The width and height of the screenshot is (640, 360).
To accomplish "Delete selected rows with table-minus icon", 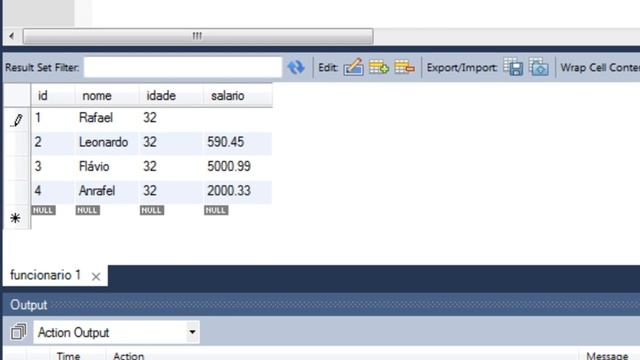I will (404, 67).
